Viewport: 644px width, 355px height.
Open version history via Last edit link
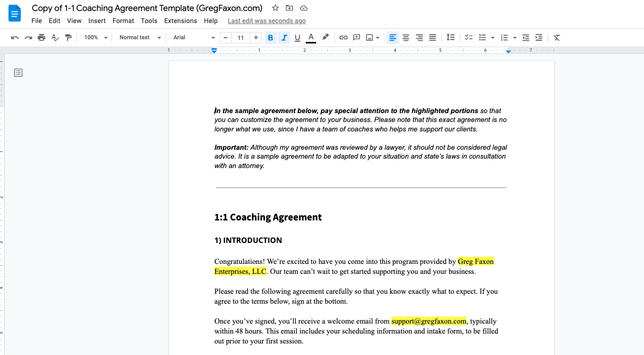point(267,20)
